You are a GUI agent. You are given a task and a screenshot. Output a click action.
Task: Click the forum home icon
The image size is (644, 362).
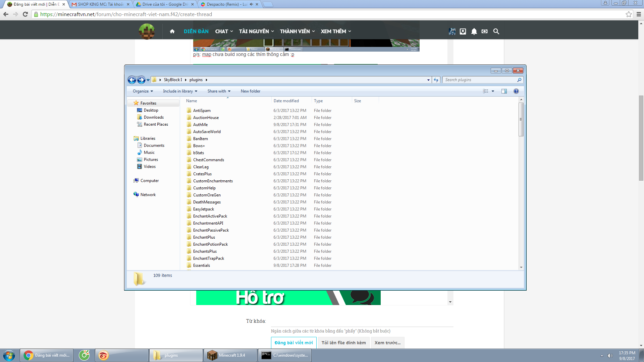click(172, 31)
